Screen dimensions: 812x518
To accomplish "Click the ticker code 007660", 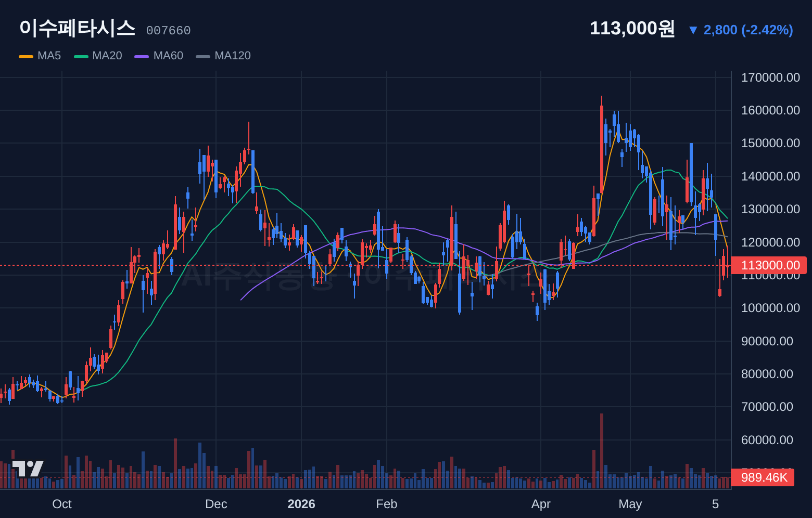I will [x=168, y=31].
